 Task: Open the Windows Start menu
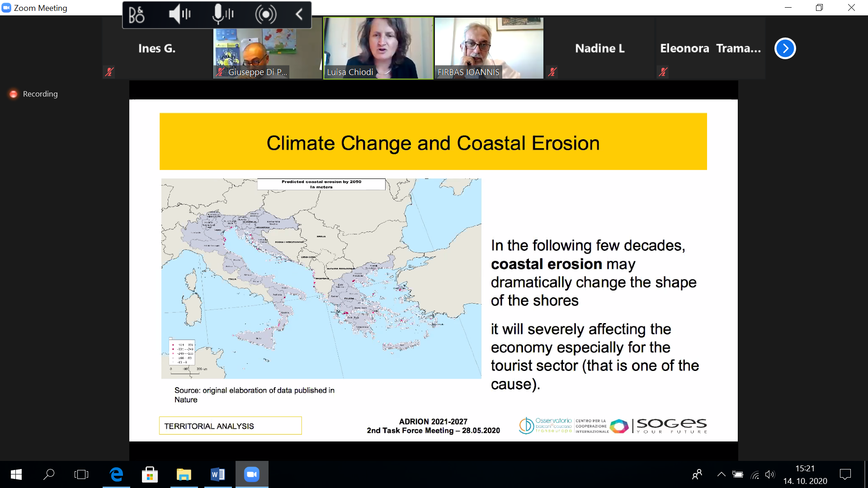tap(16, 474)
